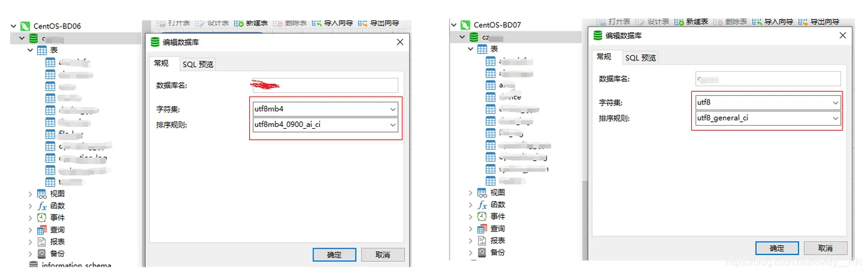
Task: Click the 报表 icon in CentOS-BD06 tree
Action: coord(42,241)
